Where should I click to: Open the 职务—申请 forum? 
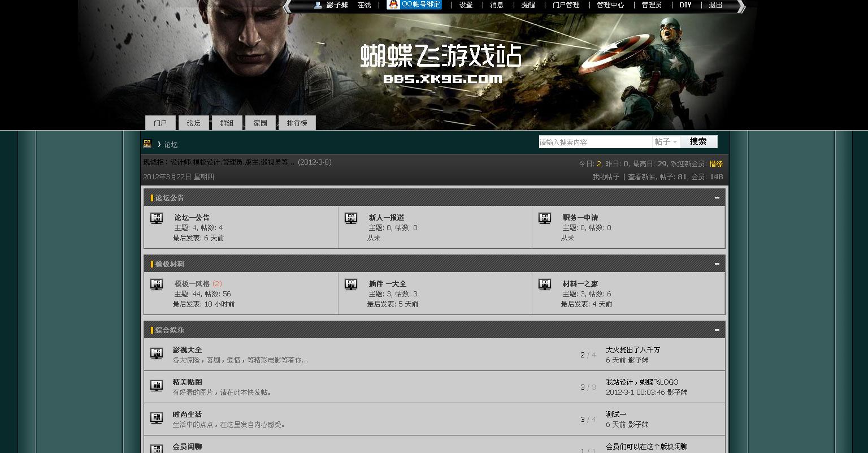[x=580, y=218]
